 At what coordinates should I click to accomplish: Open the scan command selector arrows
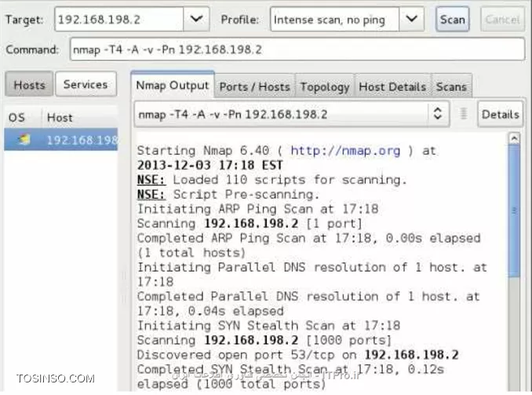(438, 114)
